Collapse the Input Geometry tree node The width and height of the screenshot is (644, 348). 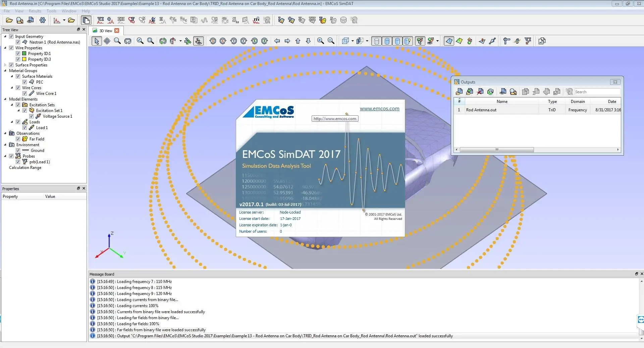pos(5,36)
